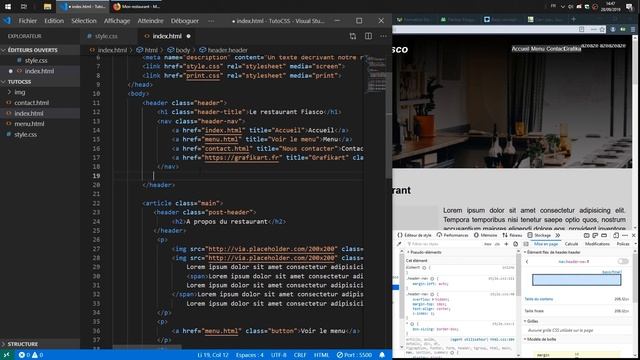640x360 pixels.
Task: Toggle the flex item overlay switch
Action: pos(623,261)
